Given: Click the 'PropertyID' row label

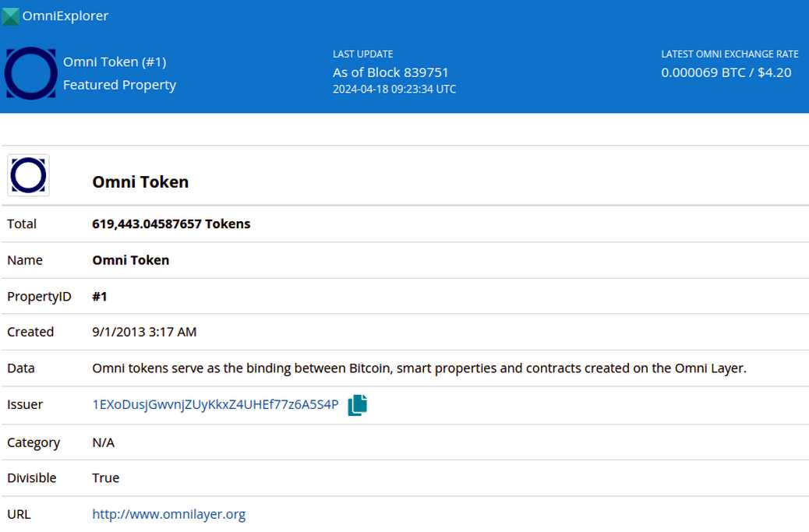Looking at the screenshot, I should (39, 297).
